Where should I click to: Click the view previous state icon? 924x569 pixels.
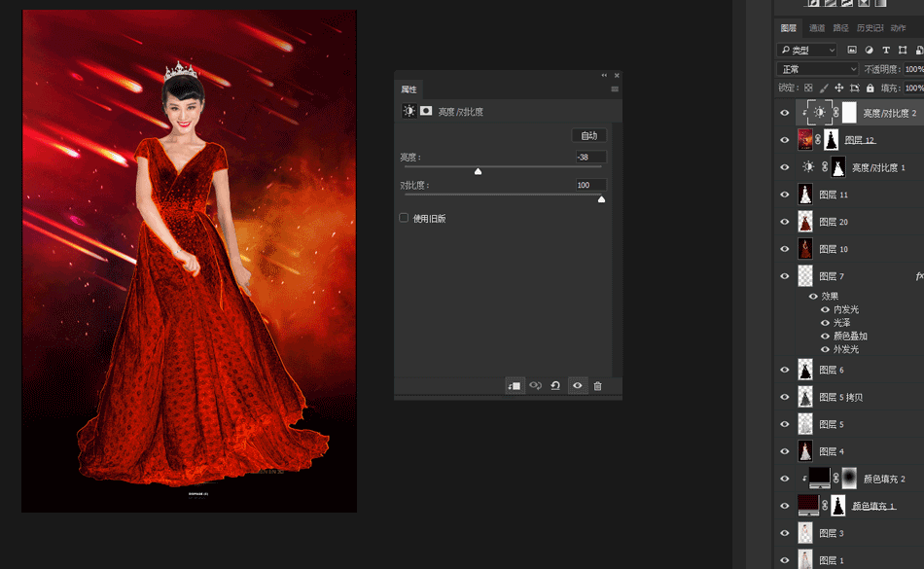535,386
